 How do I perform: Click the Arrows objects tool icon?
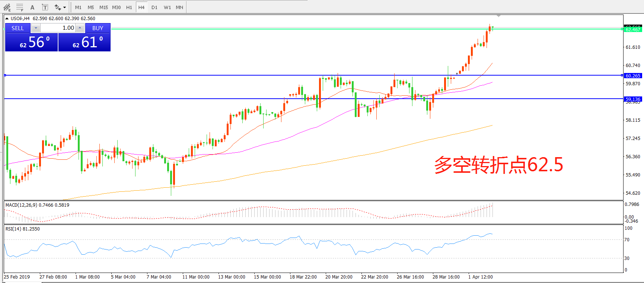[57, 7]
